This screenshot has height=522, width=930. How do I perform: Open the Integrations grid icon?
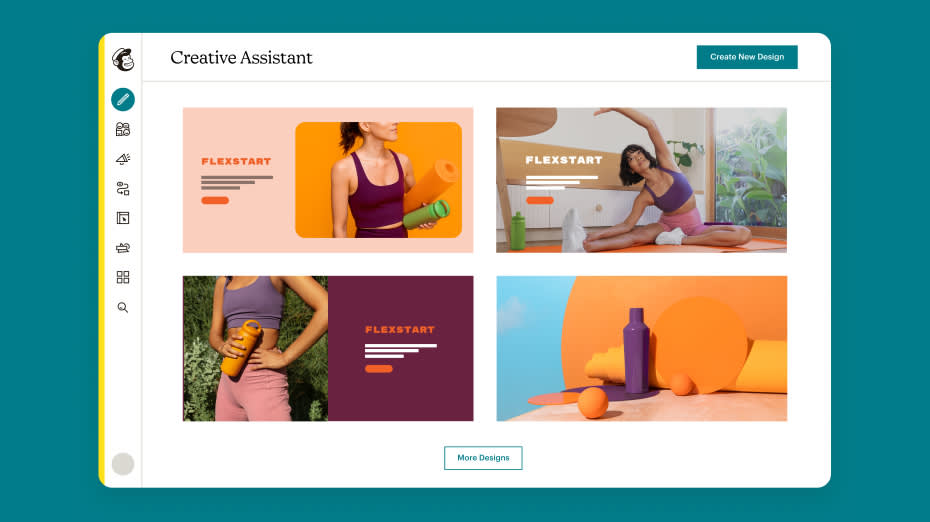pyautogui.click(x=123, y=277)
